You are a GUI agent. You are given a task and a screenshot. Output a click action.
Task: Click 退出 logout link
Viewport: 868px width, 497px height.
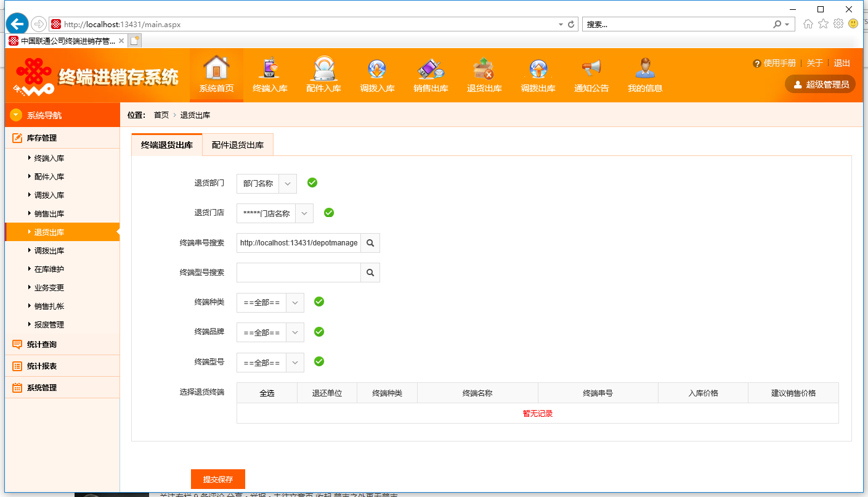[x=842, y=63]
